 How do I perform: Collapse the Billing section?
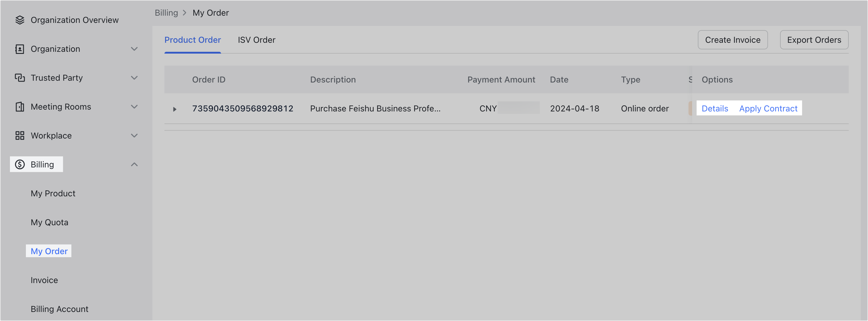(x=134, y=164)
